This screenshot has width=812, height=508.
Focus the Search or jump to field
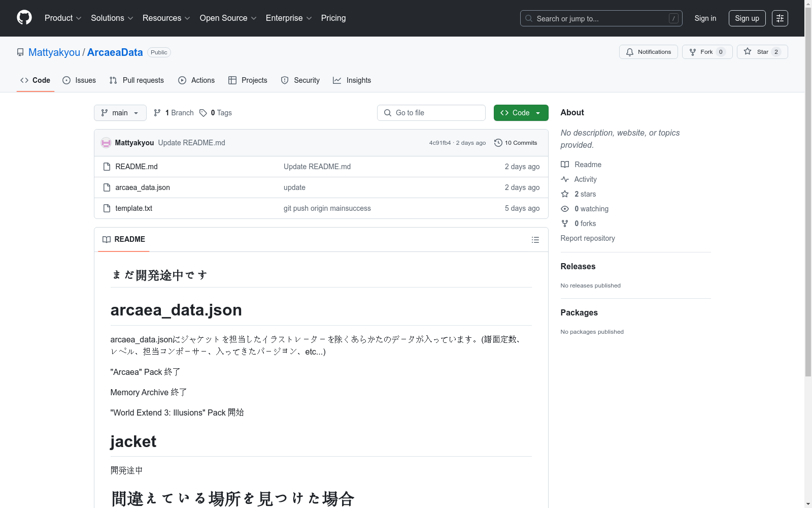601,18
